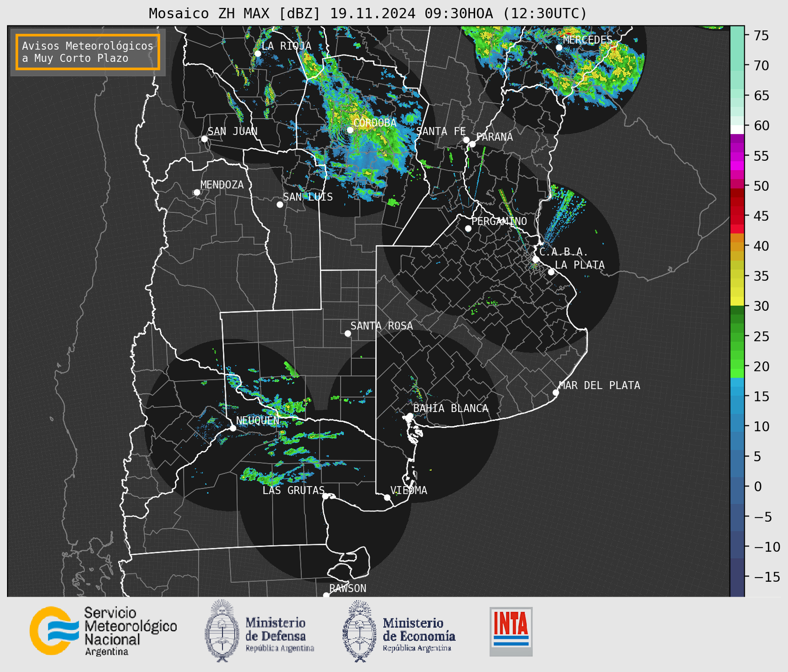Image resolution: width=788 pixels, height=672 pixels.
Task: Click the SAN LUIS city label
Action: click(308, 197)
